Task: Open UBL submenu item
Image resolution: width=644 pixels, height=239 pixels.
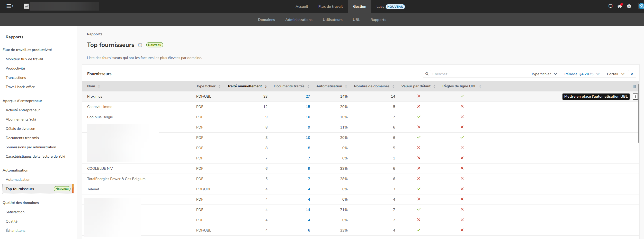Action: (356, 20)
